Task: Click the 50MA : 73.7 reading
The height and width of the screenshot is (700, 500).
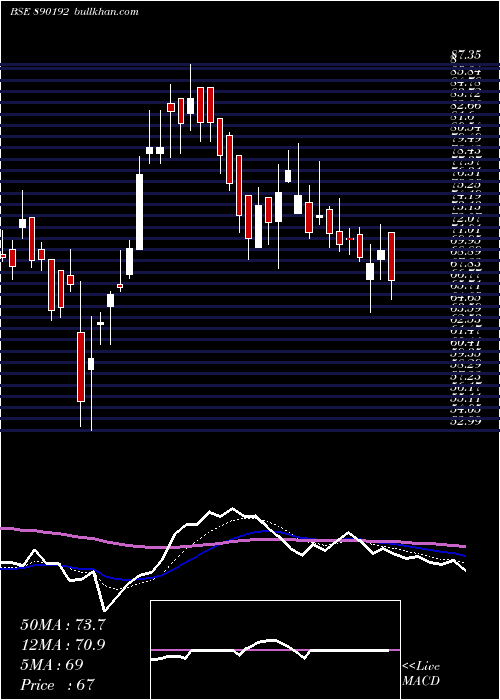Action: pyautogui.click(x=63, y=625)
